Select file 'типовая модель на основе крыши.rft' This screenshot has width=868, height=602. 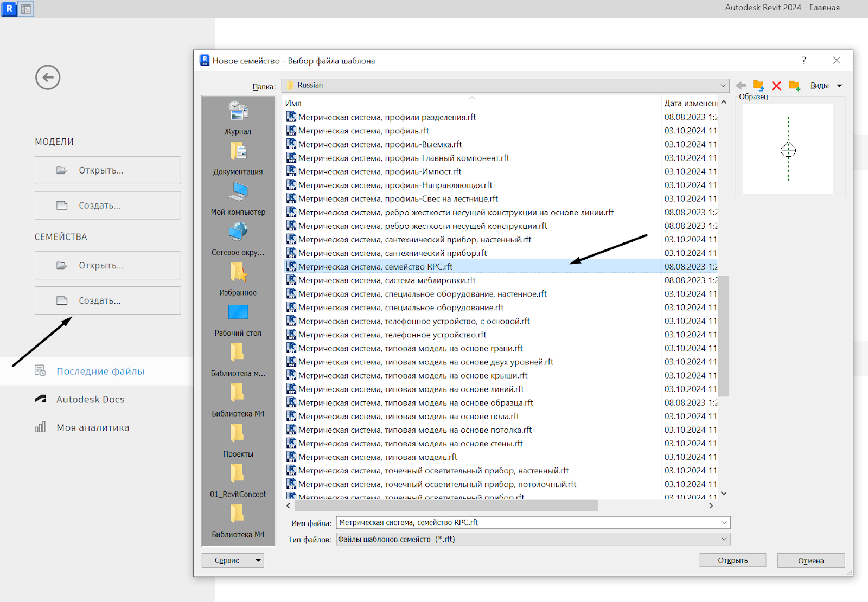[x=413, y=375]
